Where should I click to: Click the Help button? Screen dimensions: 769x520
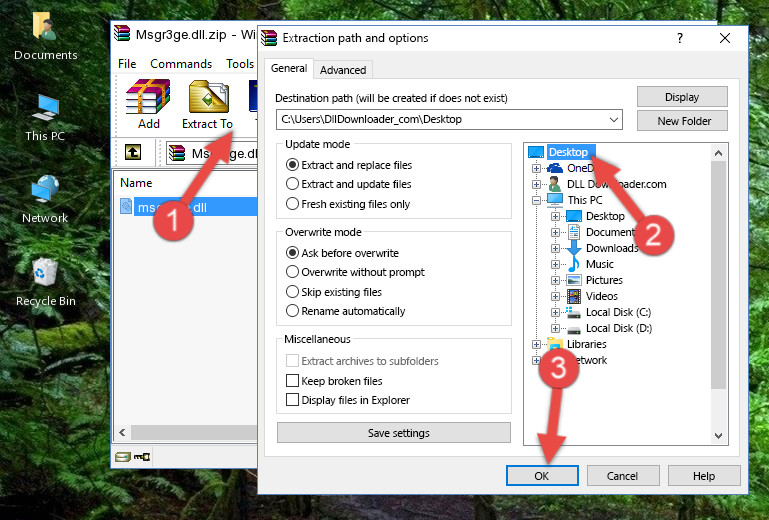[x=704, y=476]
